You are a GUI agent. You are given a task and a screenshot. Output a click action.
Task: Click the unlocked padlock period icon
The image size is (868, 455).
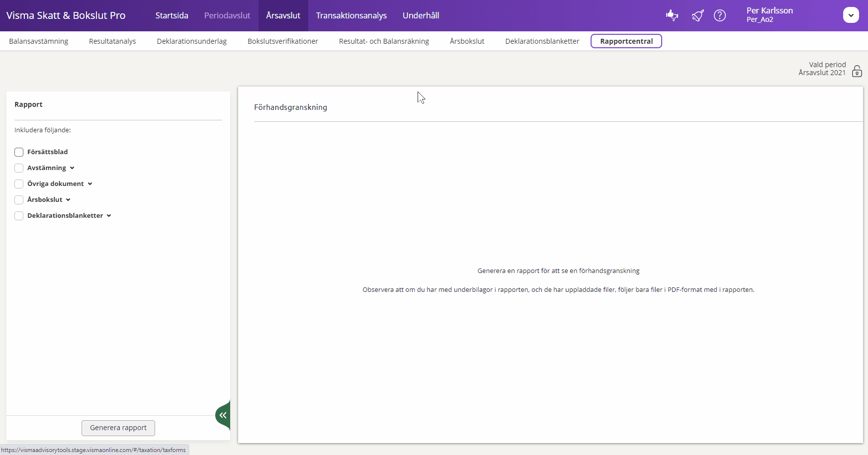point(857,71)
